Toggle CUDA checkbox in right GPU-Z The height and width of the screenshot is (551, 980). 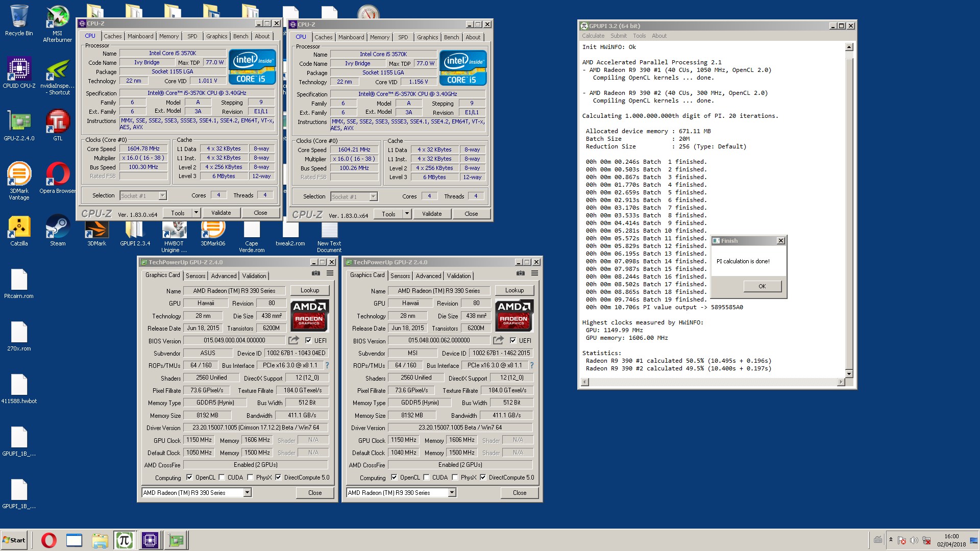coord(426,478)
